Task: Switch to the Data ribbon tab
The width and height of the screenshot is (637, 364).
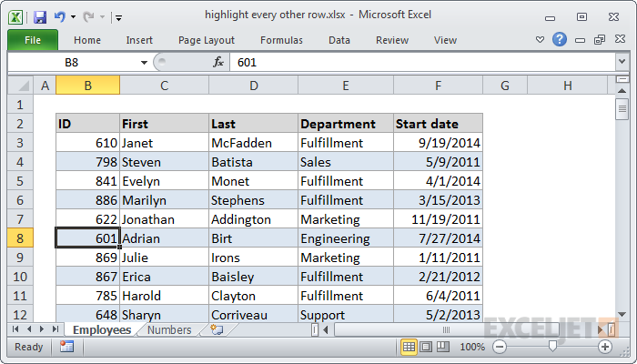Action: 339,40
